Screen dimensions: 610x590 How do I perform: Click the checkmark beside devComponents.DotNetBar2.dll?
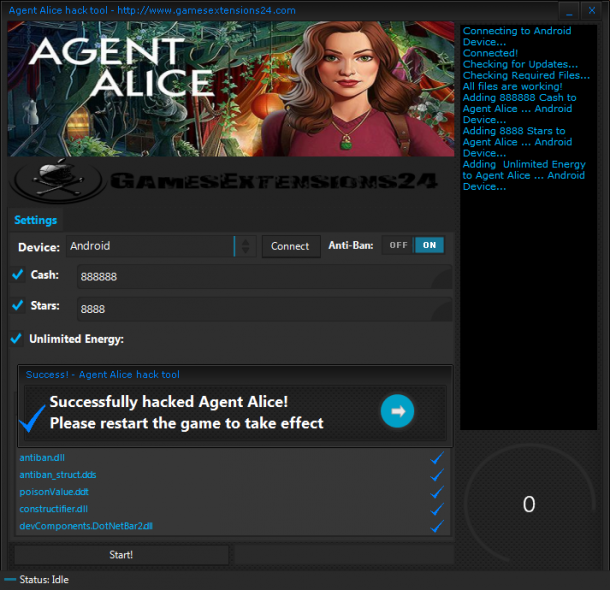point(437,526)
